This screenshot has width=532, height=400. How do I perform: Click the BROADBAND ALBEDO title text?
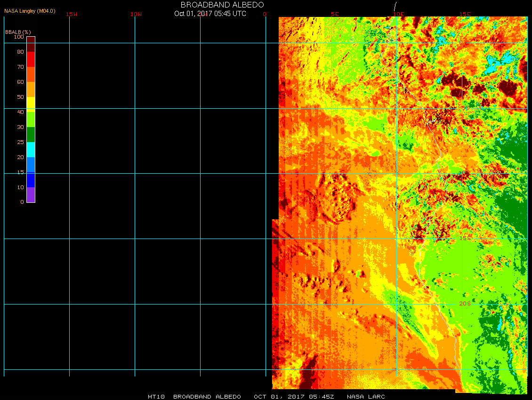pos(222,5)
